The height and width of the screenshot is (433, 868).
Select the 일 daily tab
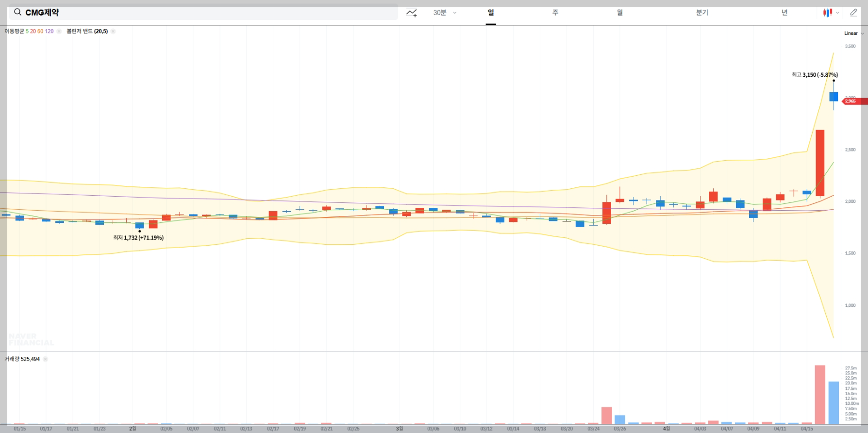coord(491,13)
